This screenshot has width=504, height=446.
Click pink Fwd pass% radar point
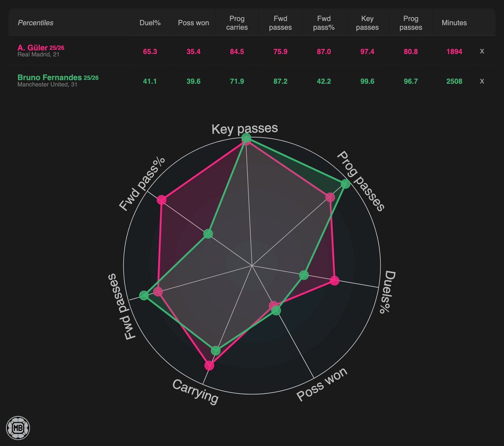[x=162, y=200]
